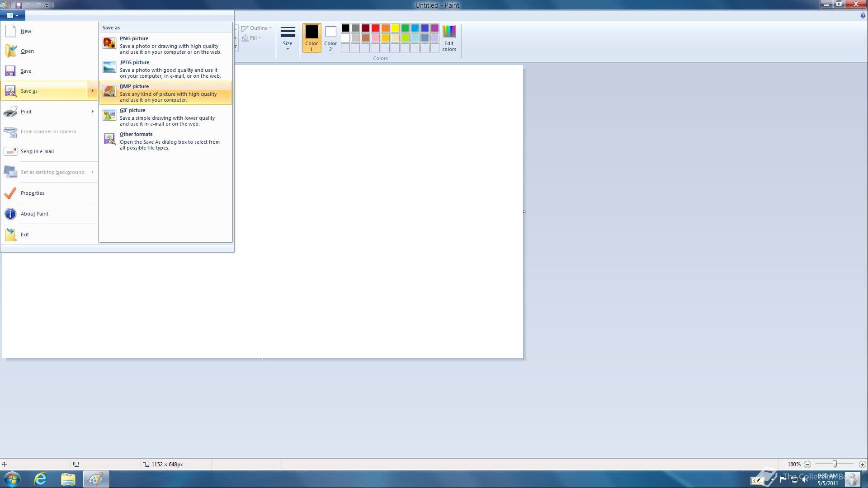Pick the yellow palette swatch
The width and height of the screenshot is (868, 488).
click(x=395, y=28)
